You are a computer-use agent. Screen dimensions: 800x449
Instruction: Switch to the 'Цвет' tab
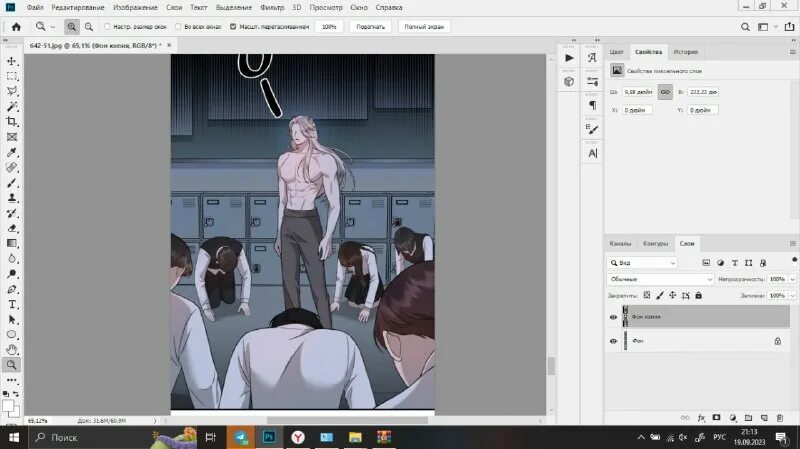click(616, 52)
